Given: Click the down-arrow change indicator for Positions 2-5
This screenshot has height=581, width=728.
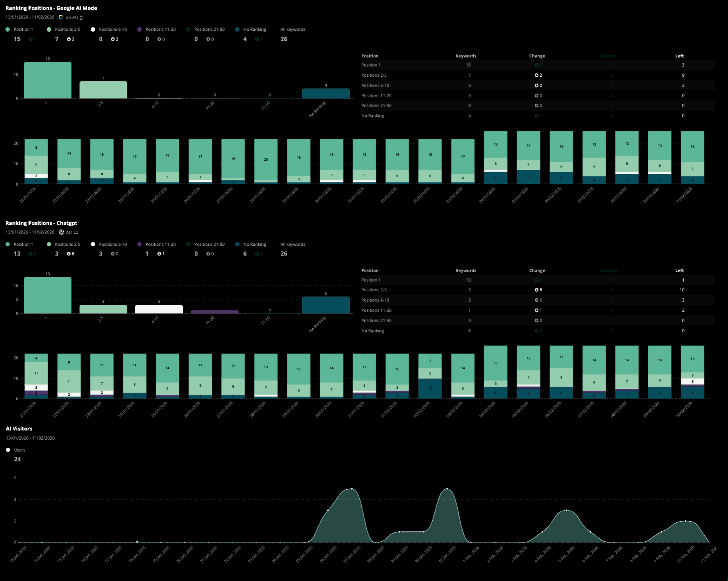Looking at the screenshot, I should 69,39.
